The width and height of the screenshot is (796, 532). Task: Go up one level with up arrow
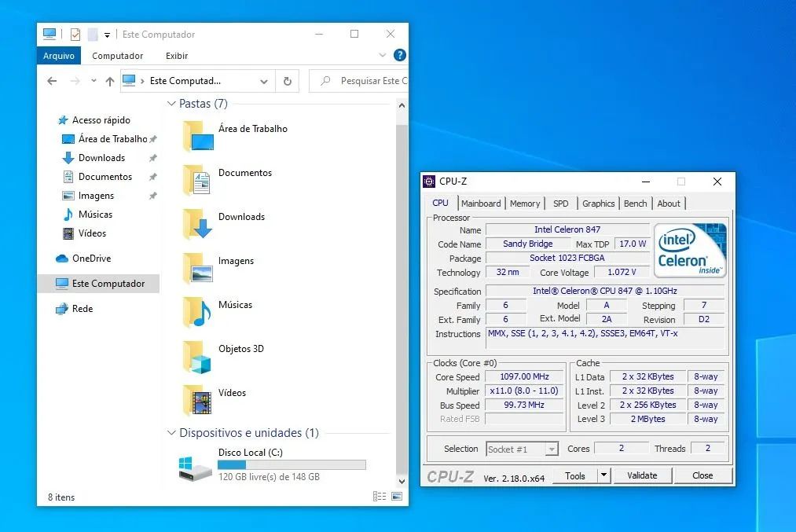[110, 81]
